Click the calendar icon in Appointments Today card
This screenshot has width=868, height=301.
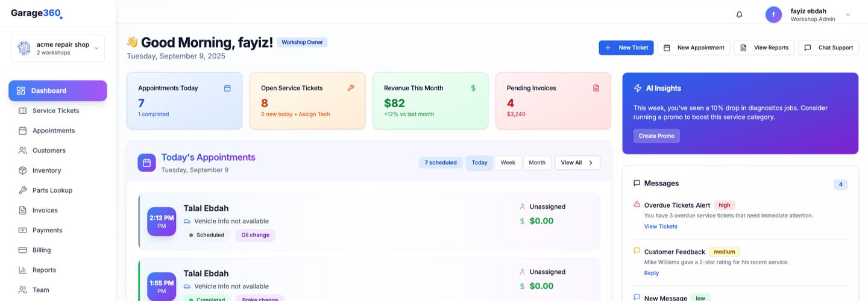click(227, 88)
